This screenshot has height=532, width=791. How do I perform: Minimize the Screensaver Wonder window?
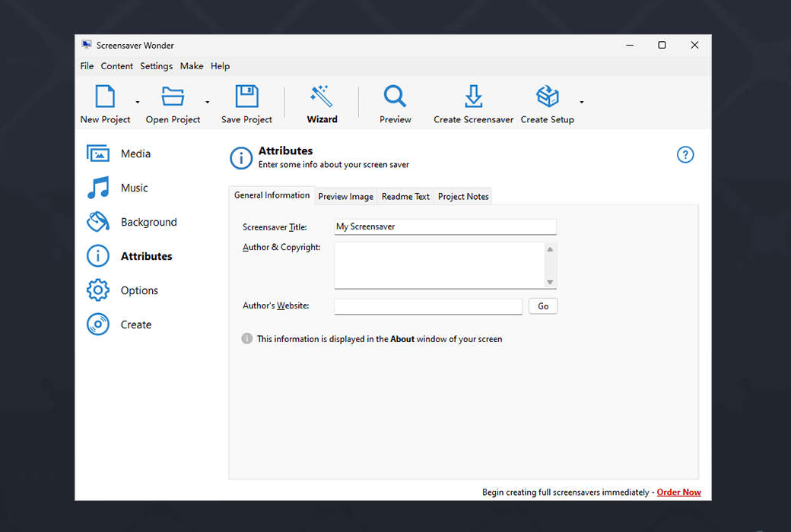630,45
